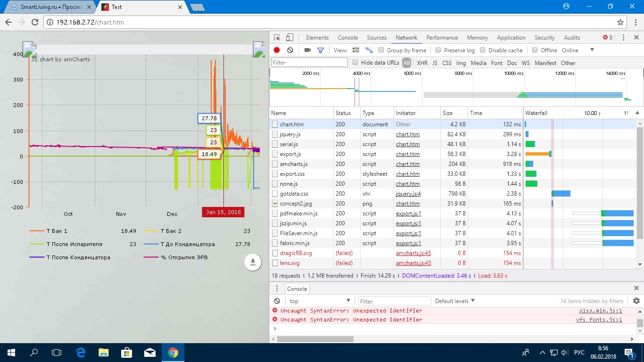Open DevTools console settings gear
The width and height of the screenshot is (644, 362).
click(x=636, y=301)
